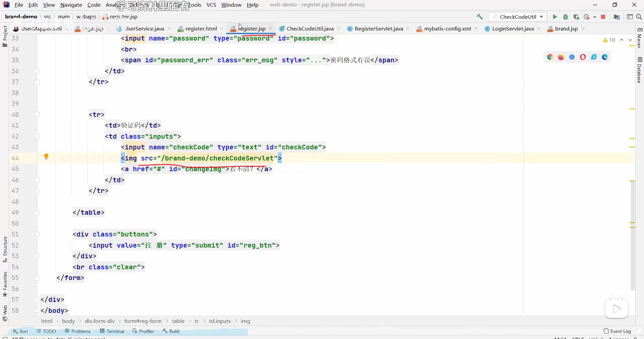644x339 pixels.
Task: Click the Profile run icon
Action: coord(587,17)
